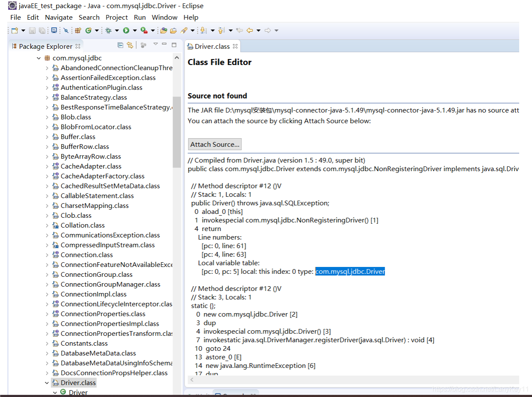Select Clob.class in the tree
532x397 pixels.
pyautogui.click(x=76, y=215)
